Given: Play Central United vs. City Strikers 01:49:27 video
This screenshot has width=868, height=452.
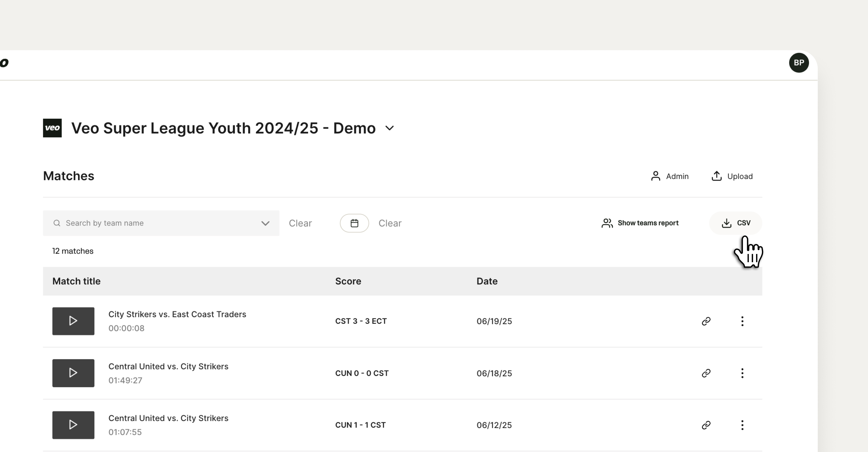Looking at the screenshot, I should [73, 373].
